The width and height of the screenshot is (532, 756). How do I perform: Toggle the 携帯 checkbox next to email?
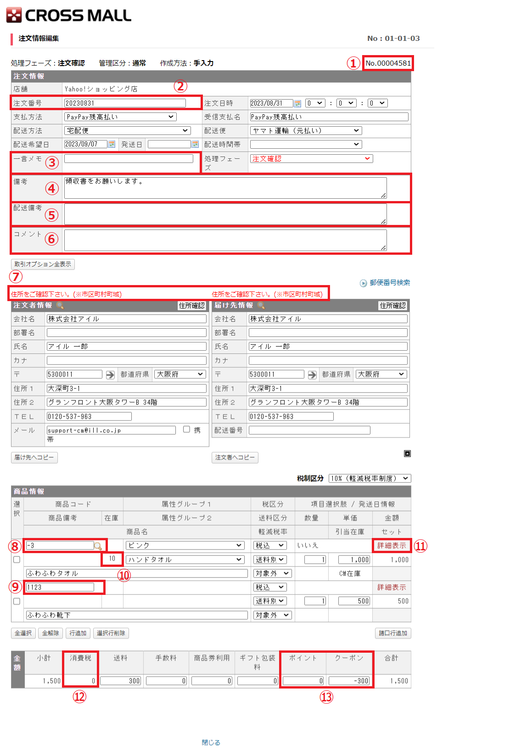187,429
